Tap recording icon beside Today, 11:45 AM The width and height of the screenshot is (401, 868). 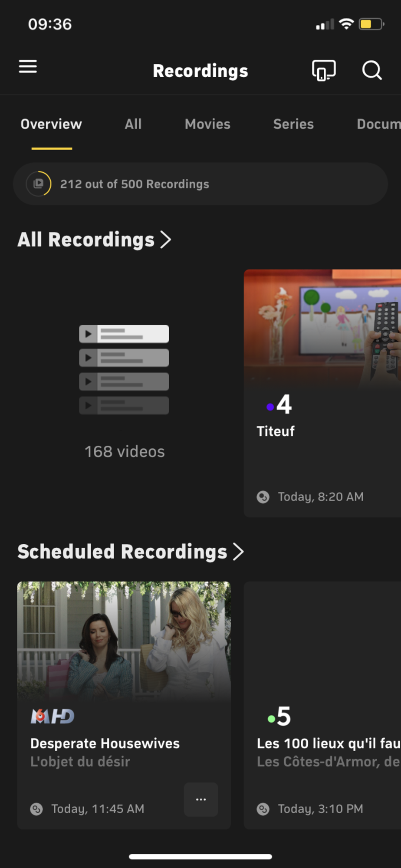[x=36, y=809]
